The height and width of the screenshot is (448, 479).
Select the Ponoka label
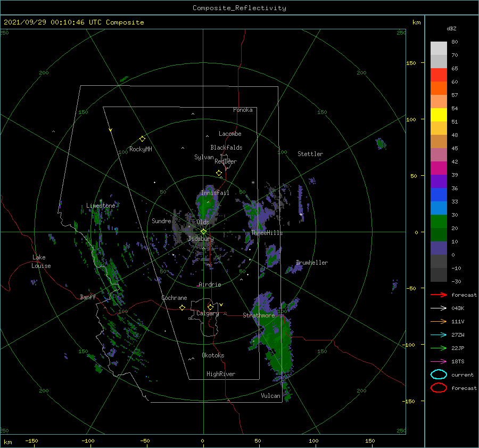click(243, 110)
